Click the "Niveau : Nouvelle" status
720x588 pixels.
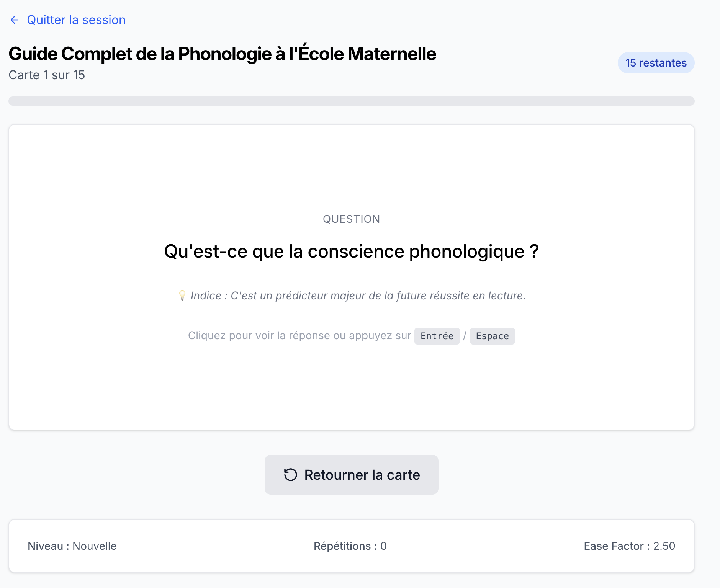[72, 546]
